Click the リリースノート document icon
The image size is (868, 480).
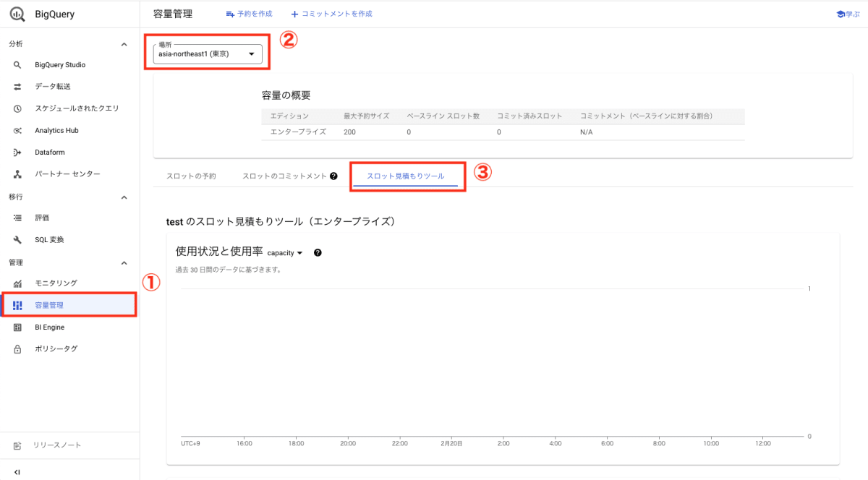(17, 445)
